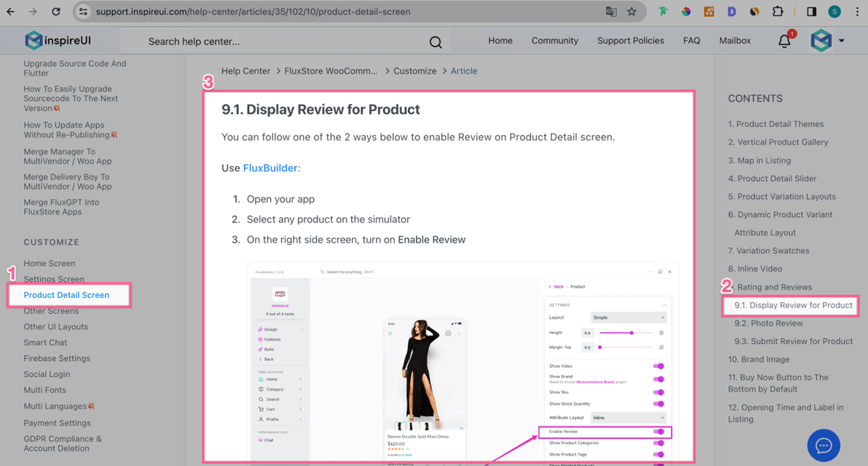
Task: Click the translate page icon
Action: coord(611,11)
